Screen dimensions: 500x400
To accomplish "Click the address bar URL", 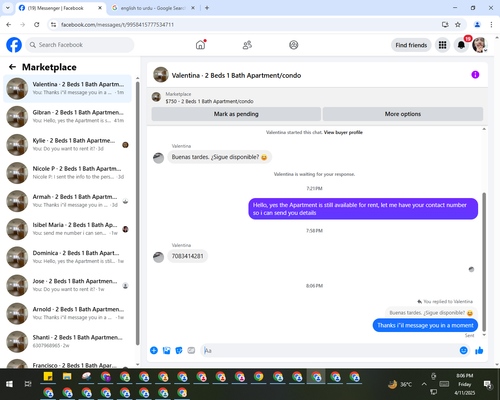I will tap(117, 25).
